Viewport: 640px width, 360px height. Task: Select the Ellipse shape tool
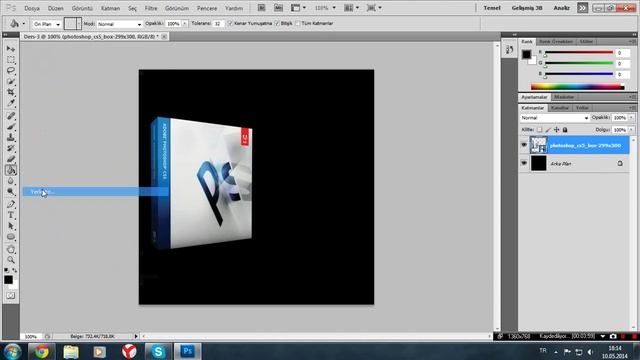coord(11,237)
